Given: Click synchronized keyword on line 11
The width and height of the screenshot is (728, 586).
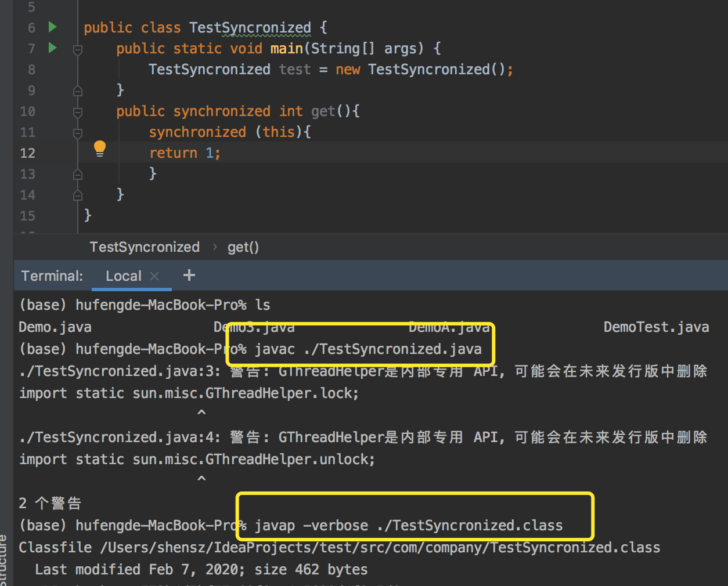Looking at the screenshot, I should pos(197,132).
